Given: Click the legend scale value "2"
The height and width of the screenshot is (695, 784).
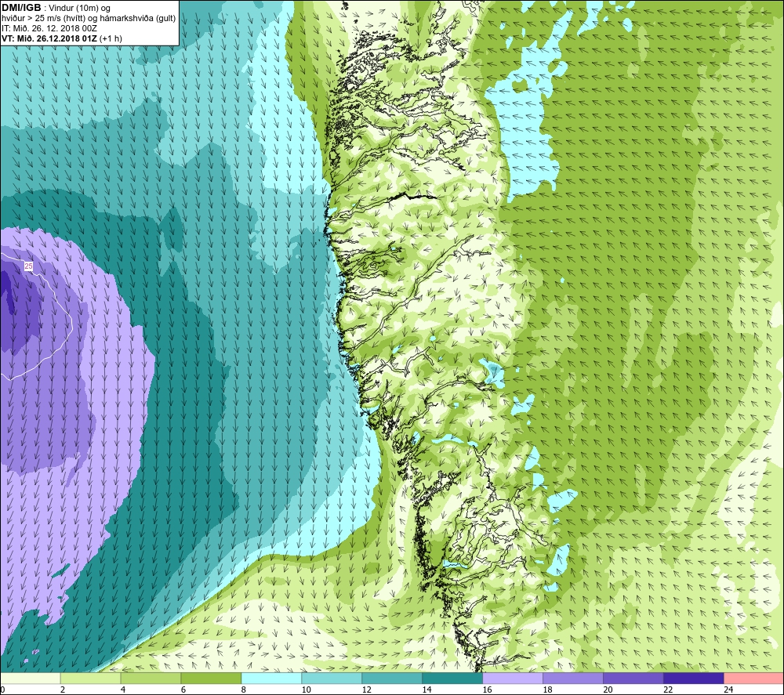Looking at the screenshot, I should point(63,690).
